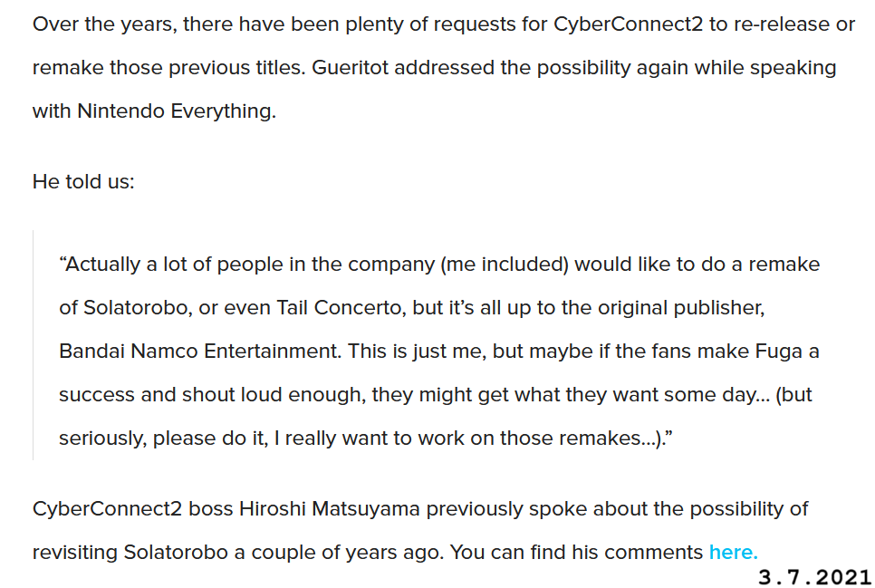Click "a couple of years ago" text
The width and height of the screenshot is (875, 588).
coord(340,553)
